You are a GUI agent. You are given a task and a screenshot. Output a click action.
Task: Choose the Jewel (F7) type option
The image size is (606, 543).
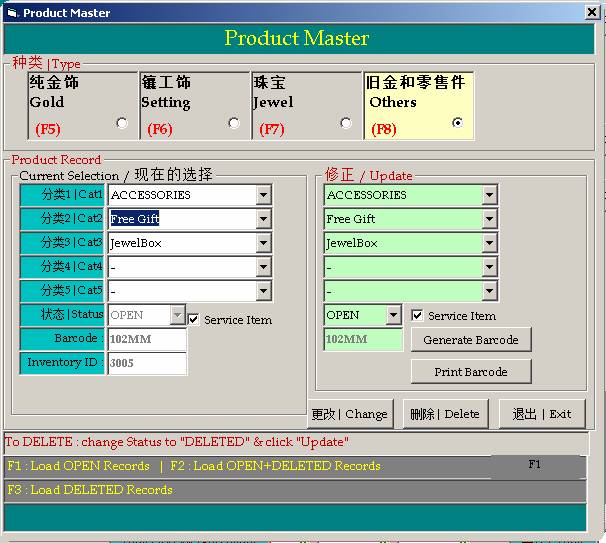(x=346, y=123)
